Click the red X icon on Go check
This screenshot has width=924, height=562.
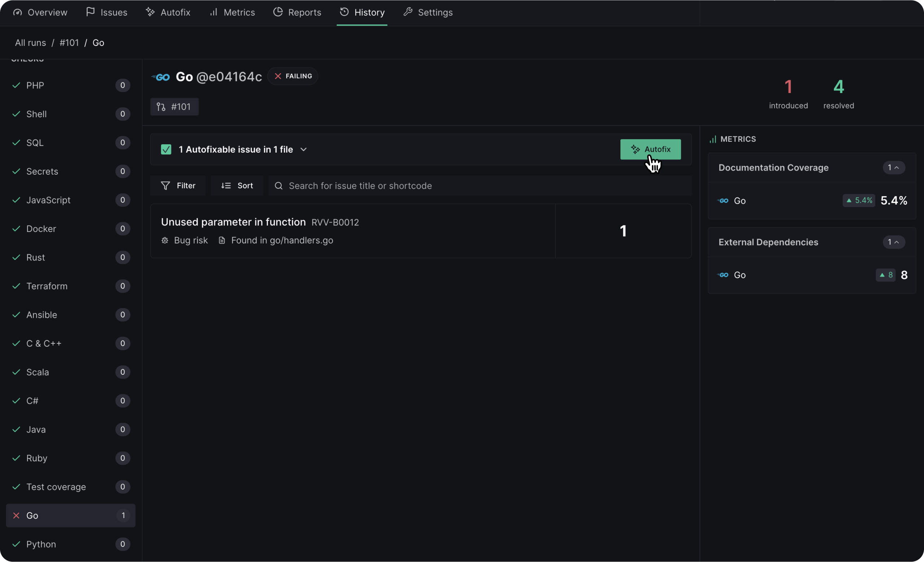[16, 515]
